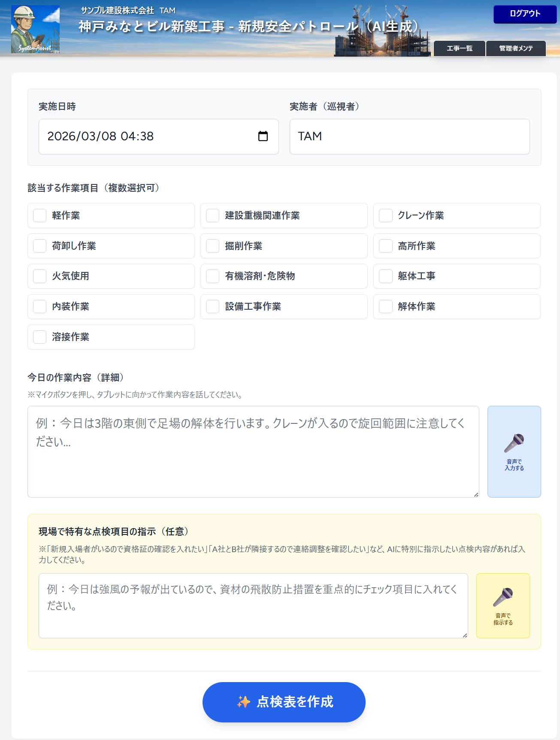Viewport: 560px width, 740px height.
Task: Select the 溶接作業 checkbox
Action: [x=40, y=337]
